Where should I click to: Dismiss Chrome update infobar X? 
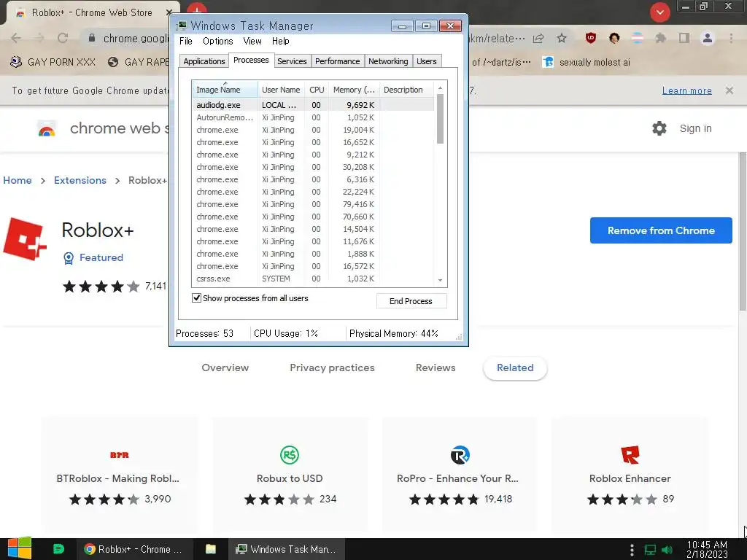pos(729,90)
